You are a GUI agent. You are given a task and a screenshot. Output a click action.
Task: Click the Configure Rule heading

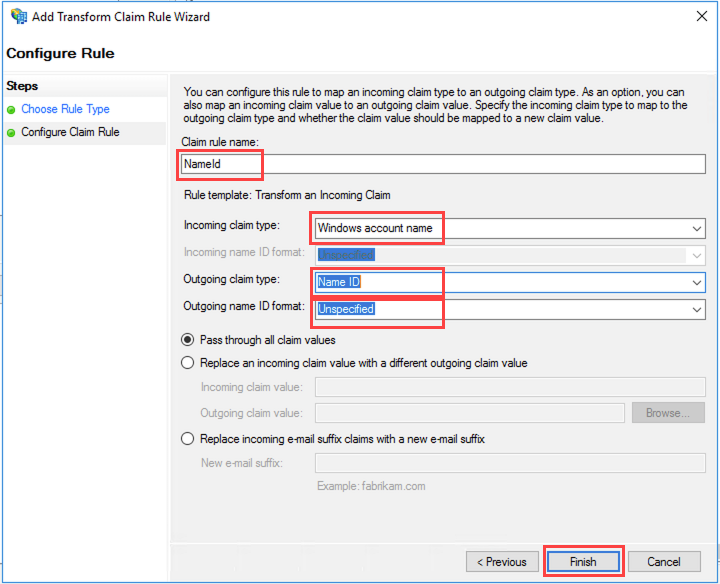60,53
